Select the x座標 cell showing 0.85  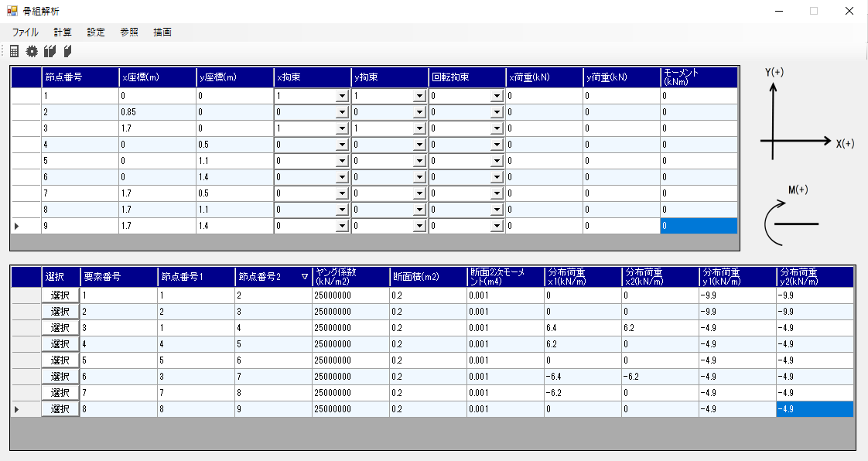157,112
